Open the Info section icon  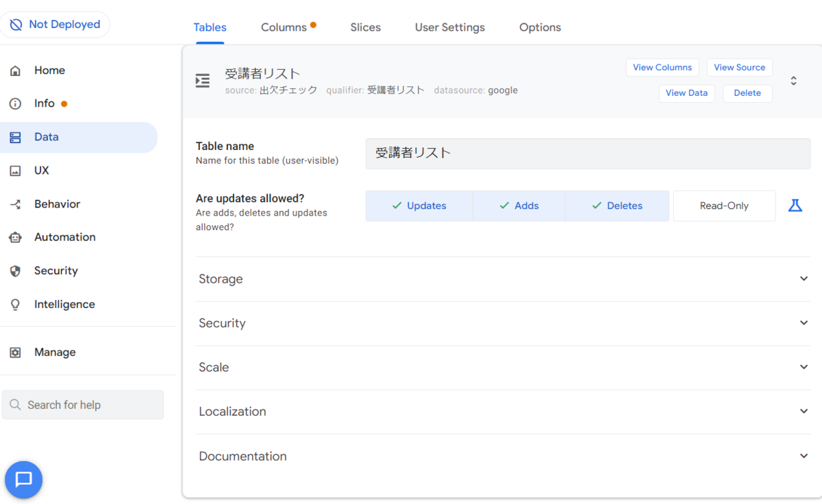(15, 103)
